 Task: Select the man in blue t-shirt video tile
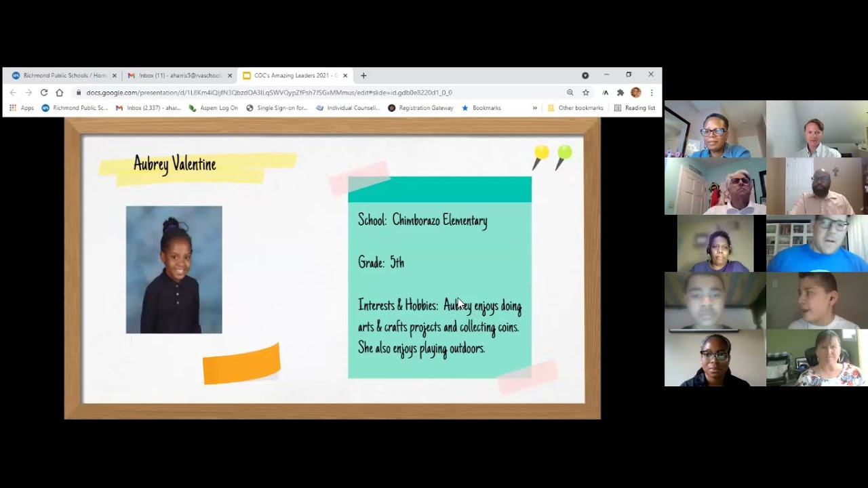click(x=817, y=243)
